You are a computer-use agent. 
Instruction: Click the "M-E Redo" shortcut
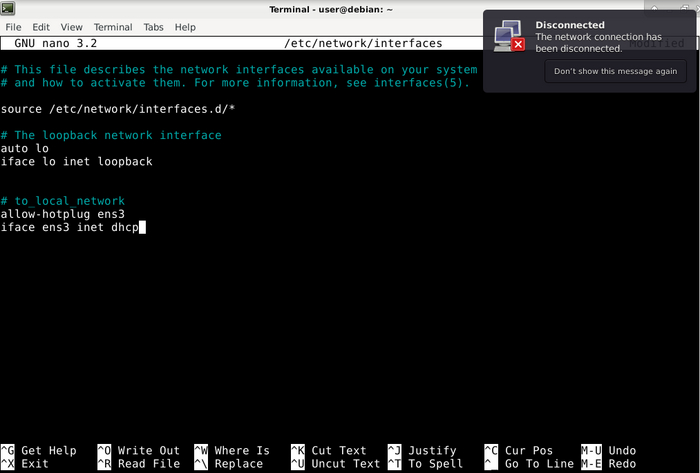[608, 464]
